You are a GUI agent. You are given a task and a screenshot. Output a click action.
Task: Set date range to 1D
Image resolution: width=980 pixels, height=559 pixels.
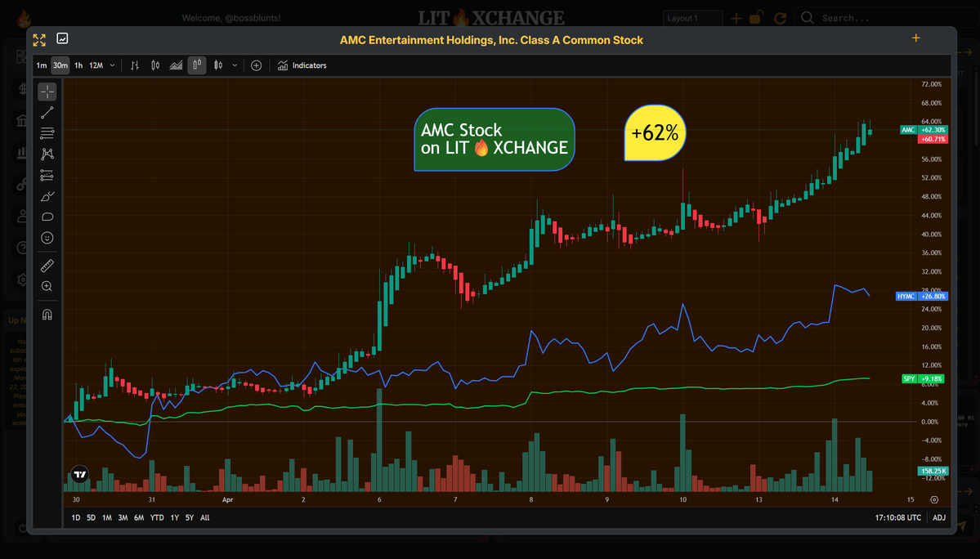coord(76,517)
